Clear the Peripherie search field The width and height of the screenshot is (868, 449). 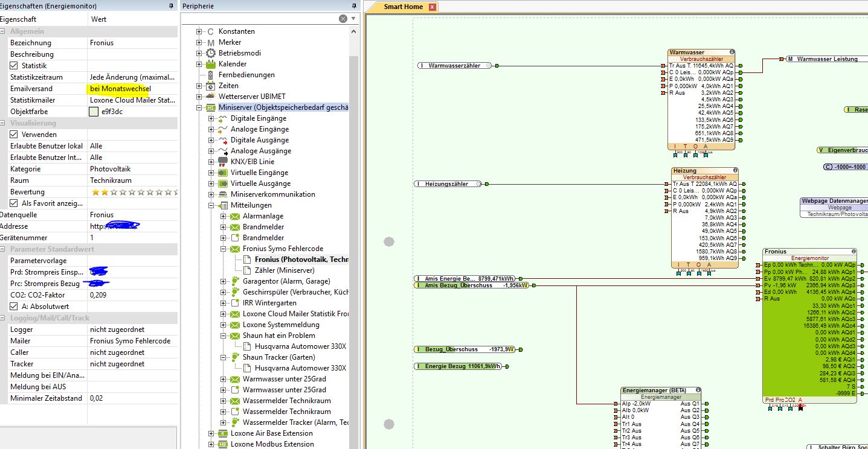point(343,19)
